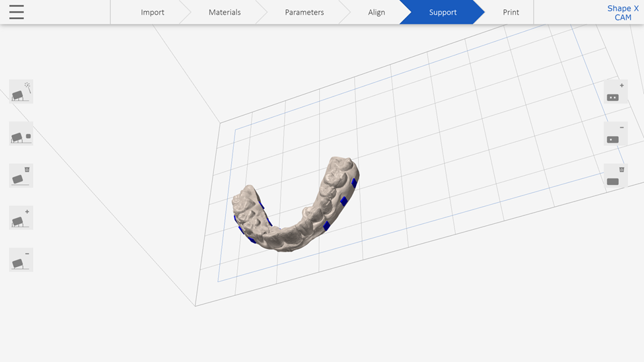Go to the Align step
Screen dimensions: 644x362
tap(376, 13)
